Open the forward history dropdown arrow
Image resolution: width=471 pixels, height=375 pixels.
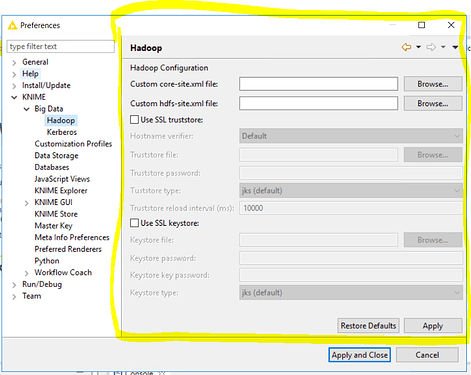click(x=443, y=47)
